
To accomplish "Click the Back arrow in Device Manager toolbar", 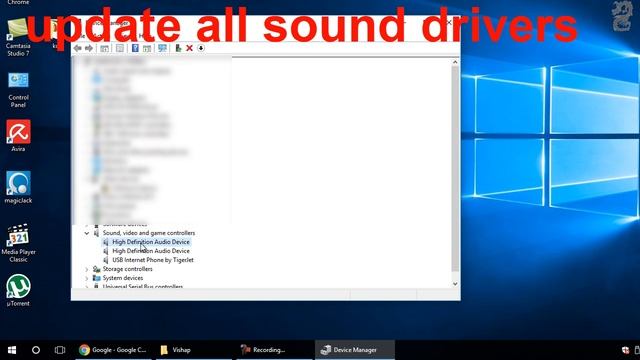I will 77,48.
